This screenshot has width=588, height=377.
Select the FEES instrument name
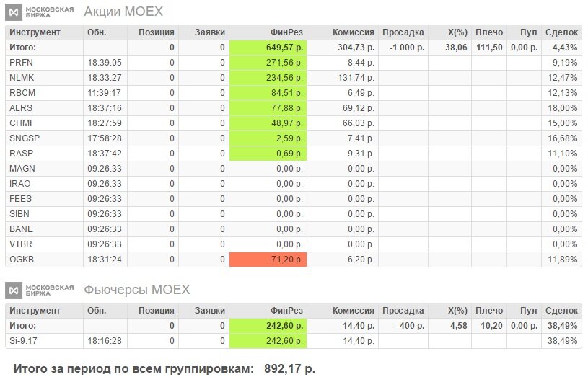coord(21,199)
